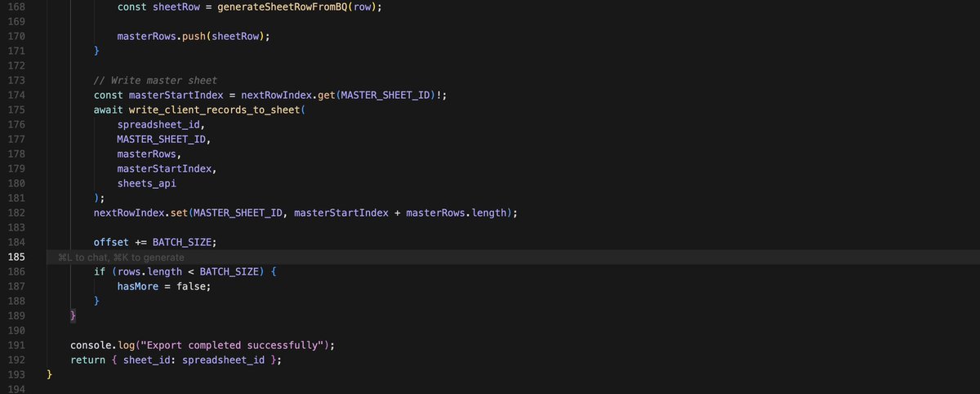Click the closing ');' on line 181
This screenshot has width=980, height=394.
100,198
